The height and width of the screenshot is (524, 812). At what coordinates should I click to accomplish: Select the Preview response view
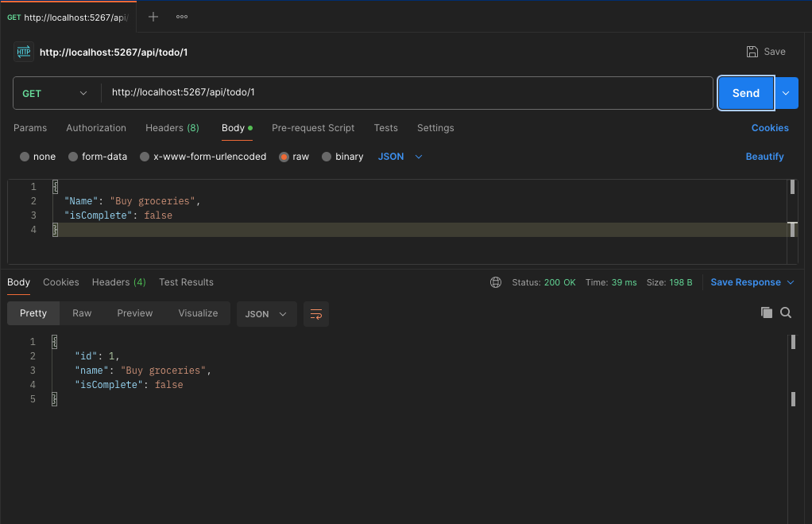(134, 313)
